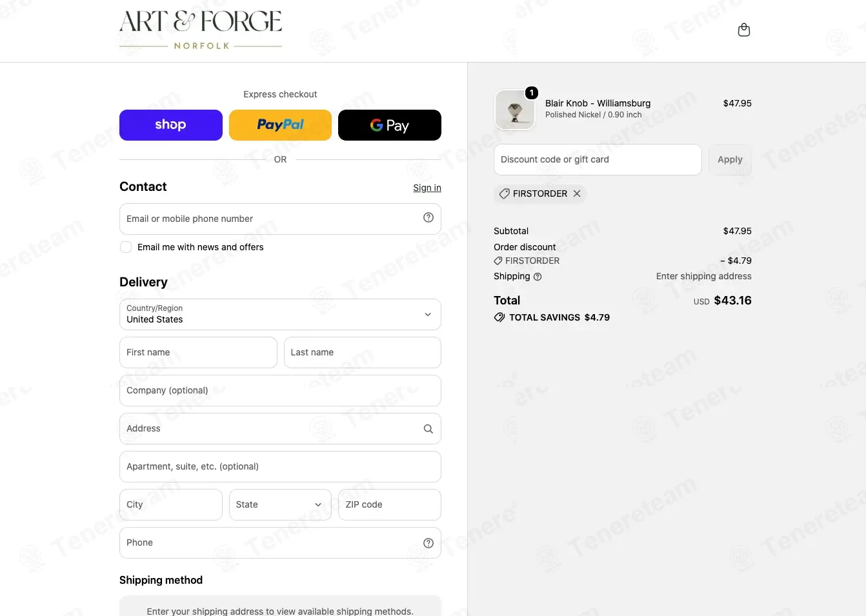Click the tag icon on FIRSTORDER chip

tap(505, 194)
